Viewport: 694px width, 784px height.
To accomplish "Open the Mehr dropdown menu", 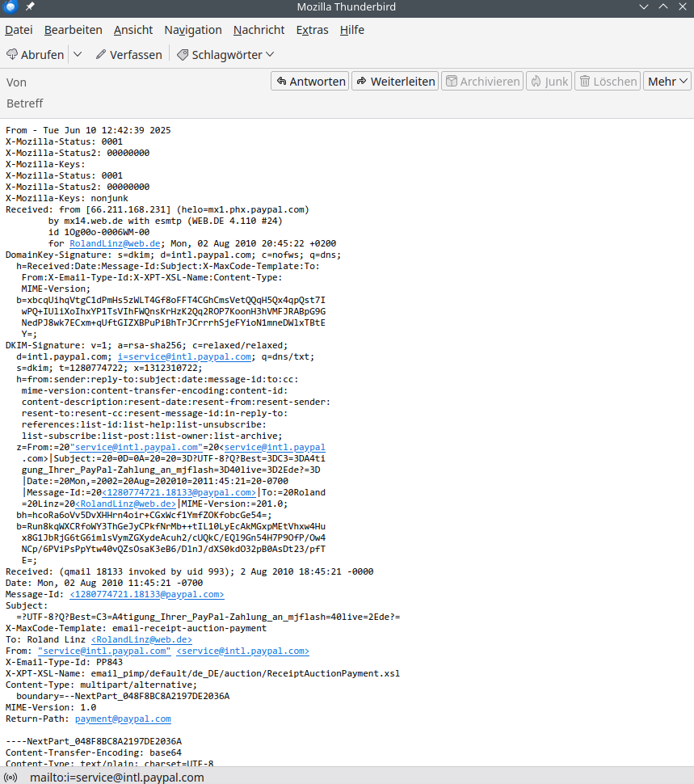I will (x=667, y=81).
